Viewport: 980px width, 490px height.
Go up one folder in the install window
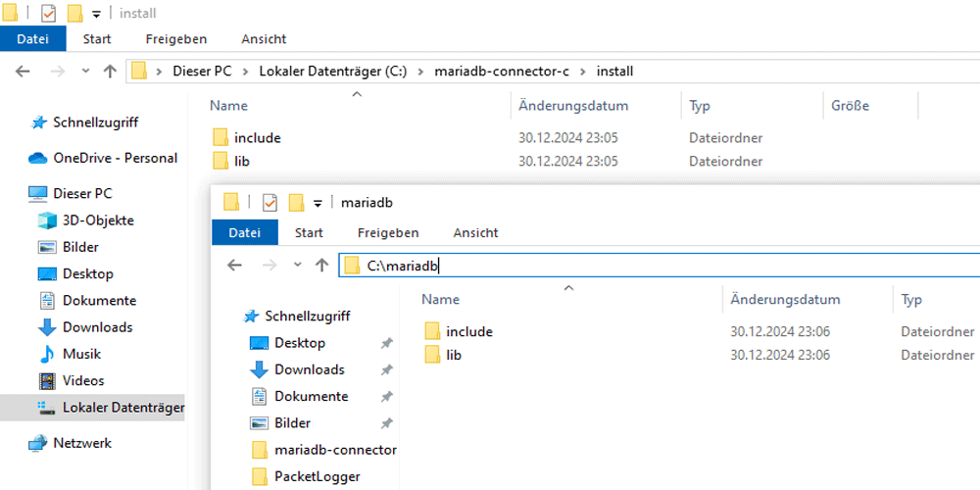[110, 72]
